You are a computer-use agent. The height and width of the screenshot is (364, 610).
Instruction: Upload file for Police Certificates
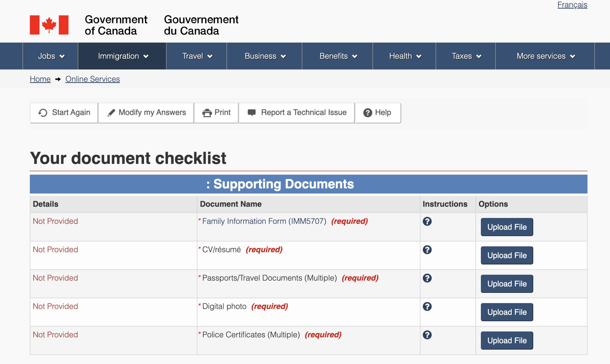click(507, 340)
